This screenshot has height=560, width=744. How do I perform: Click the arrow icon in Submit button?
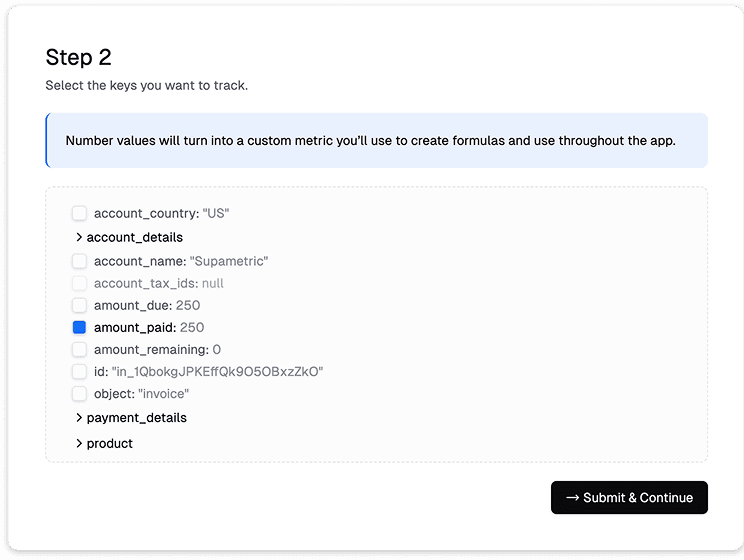coord(573,498)
